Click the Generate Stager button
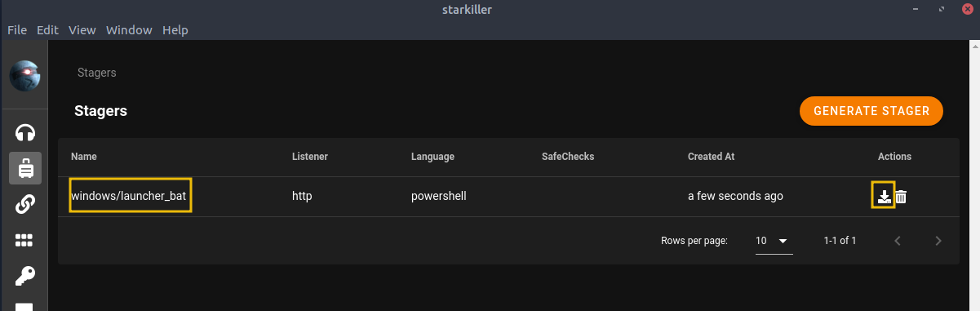The width and height of the screenshot is (980, 311). pyautogui.click(x=871, y=111)
